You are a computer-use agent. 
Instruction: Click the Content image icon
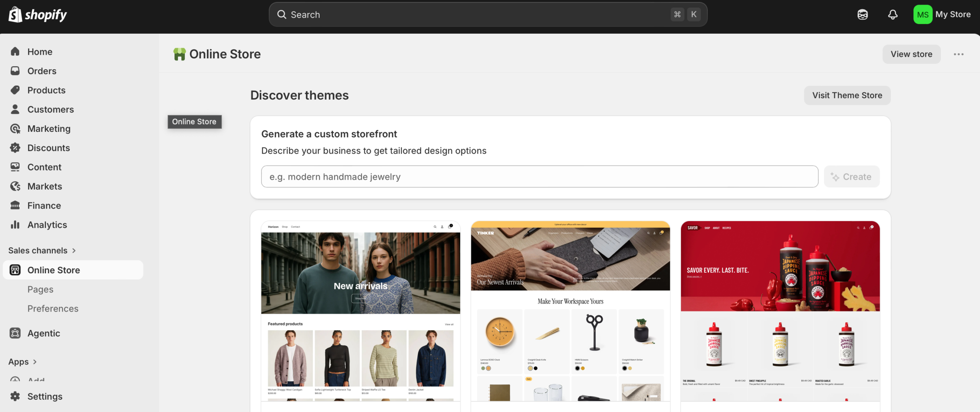(x=15, y=167)
